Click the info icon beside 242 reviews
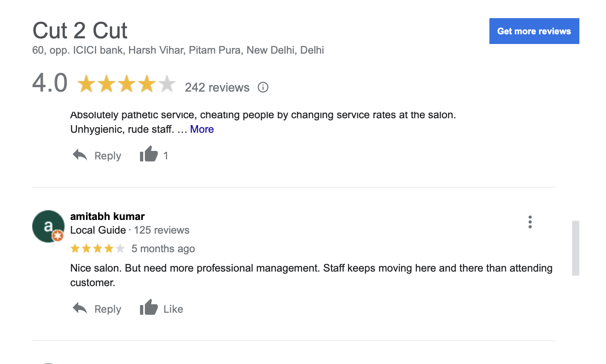This screenshot has width=606, height=364. tap(263, 87)
